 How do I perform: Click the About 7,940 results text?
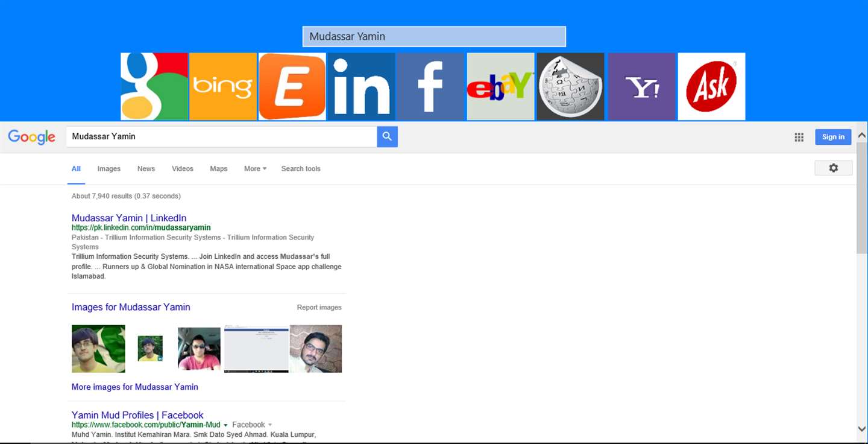(126, 196)
